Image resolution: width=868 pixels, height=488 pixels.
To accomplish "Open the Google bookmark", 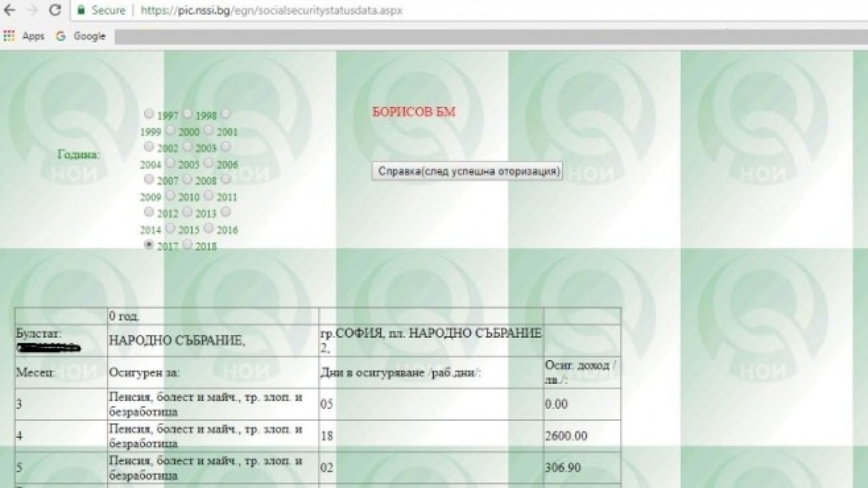I will click(81, 36).
